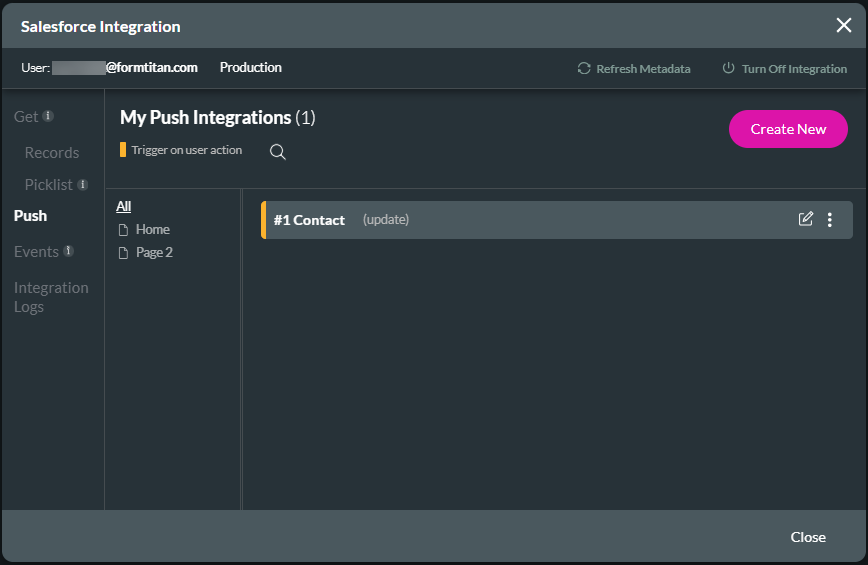Click the Production environment label
Screen dimensions: 868x565
[x=251, y=68]
